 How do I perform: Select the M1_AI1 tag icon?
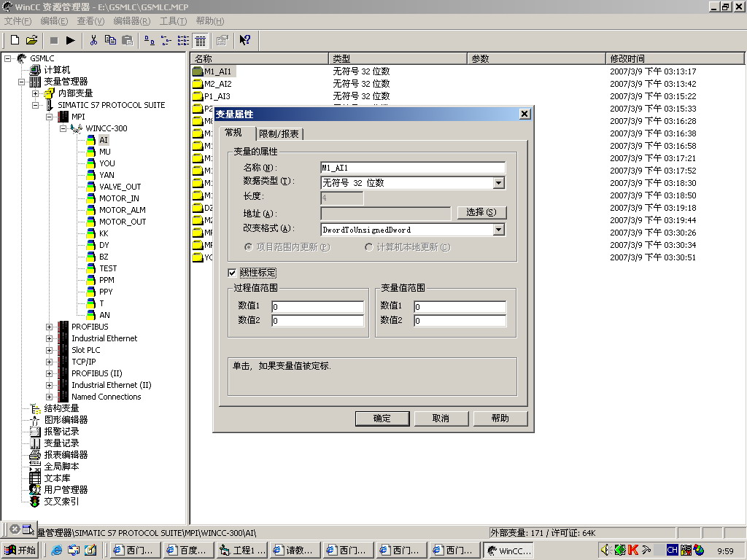197,71
